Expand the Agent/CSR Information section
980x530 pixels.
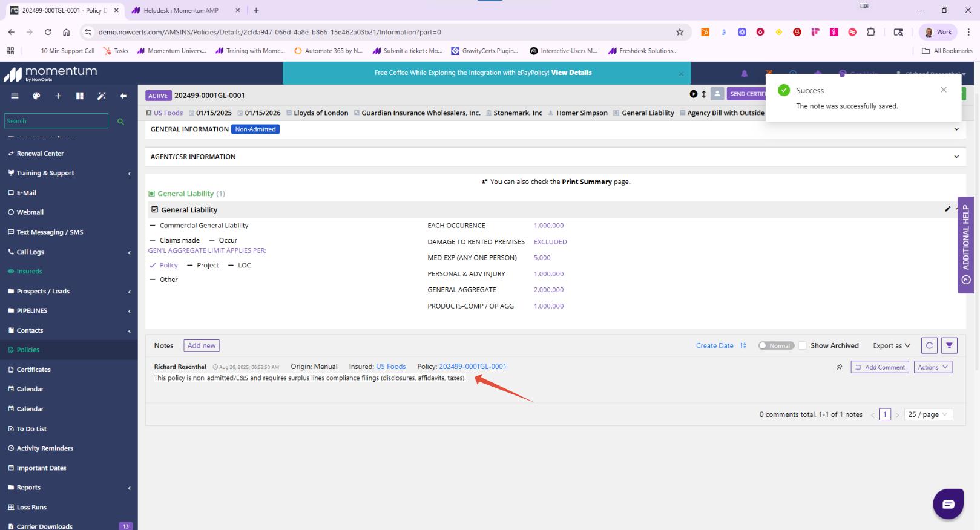956,157
